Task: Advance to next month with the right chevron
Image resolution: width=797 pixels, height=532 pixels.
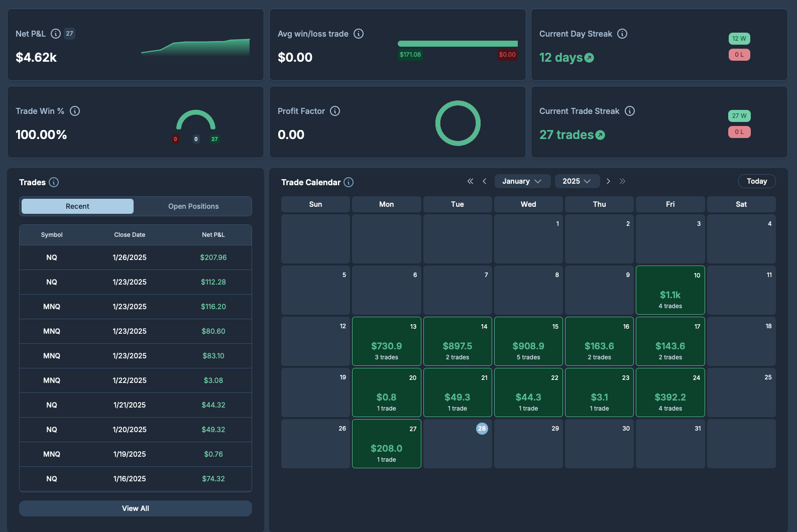Action: click(x=608, y=181)
